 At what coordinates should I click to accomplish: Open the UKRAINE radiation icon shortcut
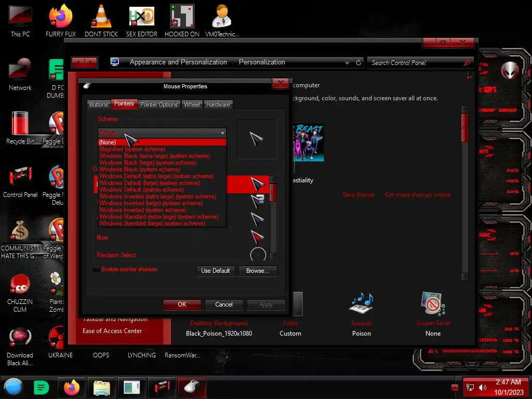coord(60,343)
